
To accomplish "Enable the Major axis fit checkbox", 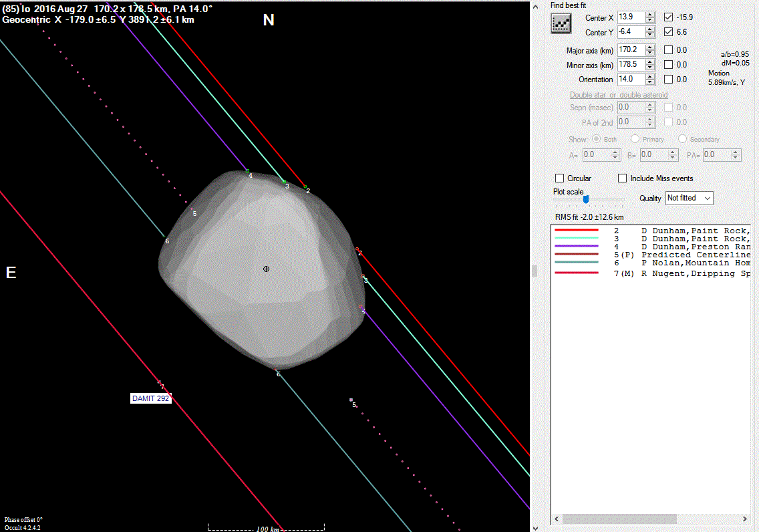I will tap(669, 50).
